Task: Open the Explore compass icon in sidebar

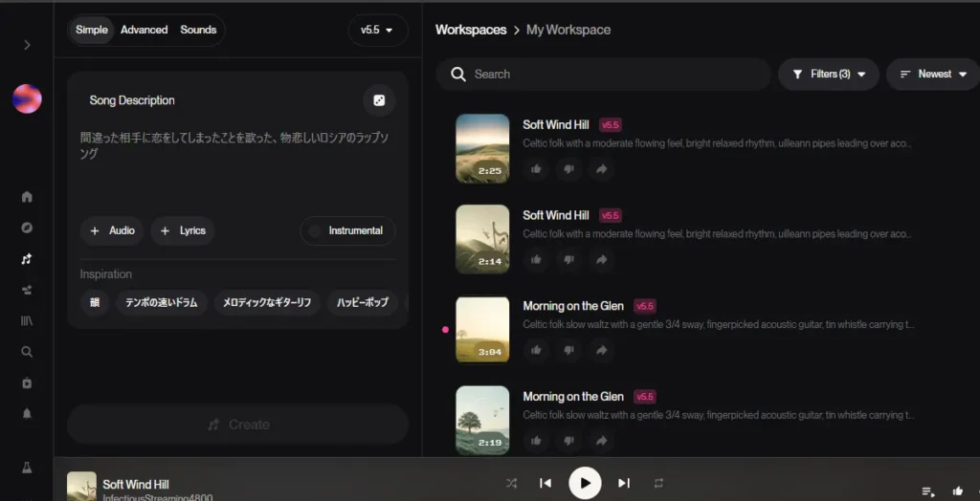Action: pos(27,228)
